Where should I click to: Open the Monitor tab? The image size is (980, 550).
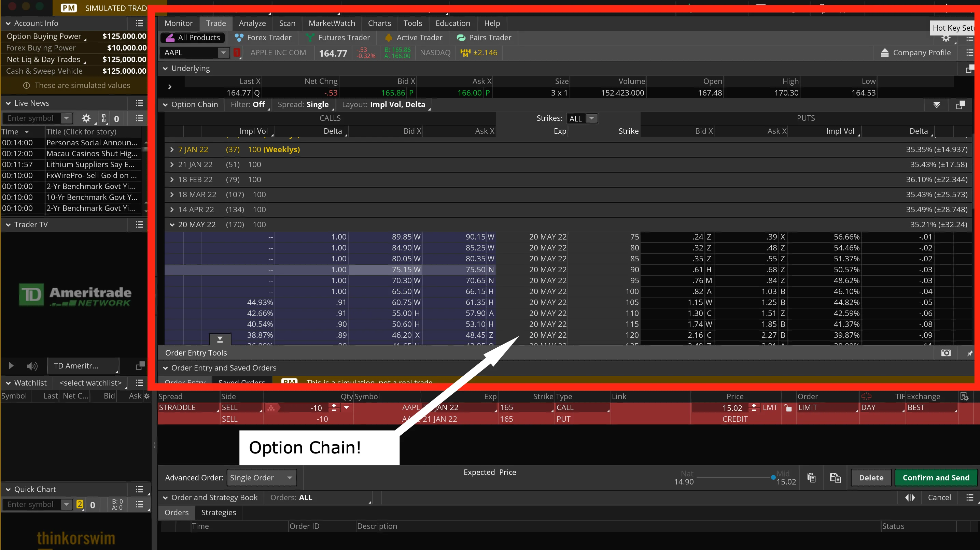pos(179,23)
